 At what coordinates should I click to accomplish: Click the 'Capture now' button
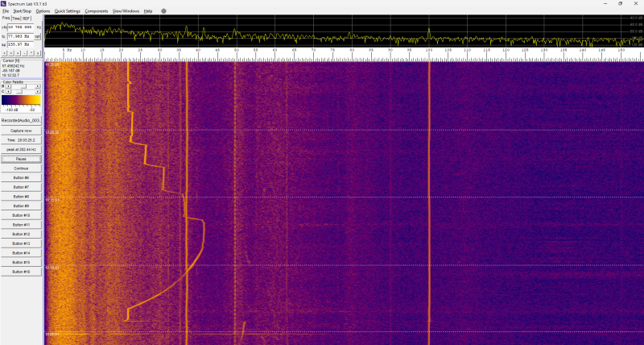point(21,131)
